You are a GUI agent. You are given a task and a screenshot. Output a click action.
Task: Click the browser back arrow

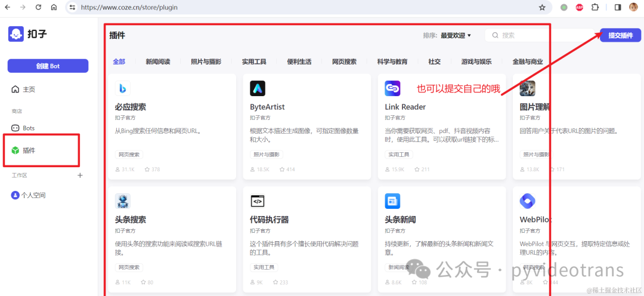pyautogui.click(x=8, y=7)
